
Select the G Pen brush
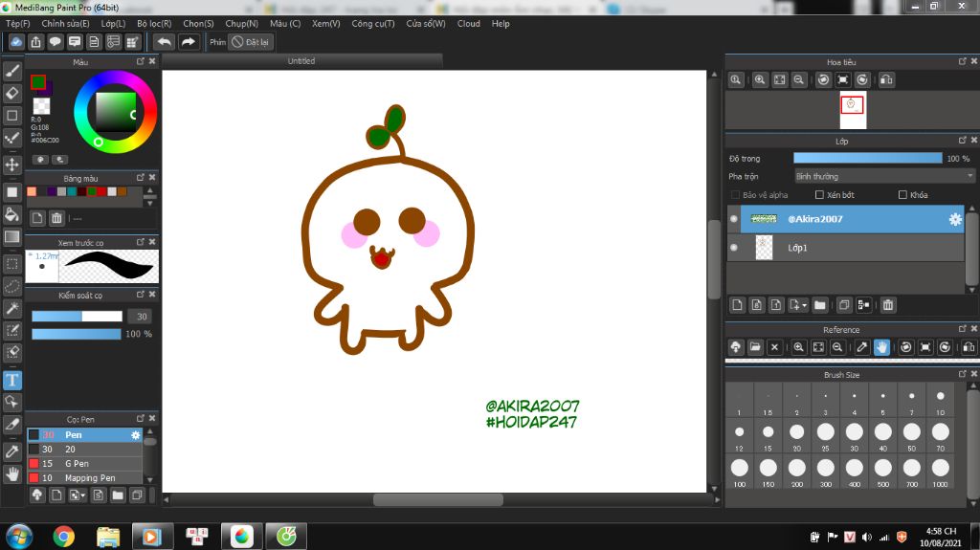(x=77, y=463)
